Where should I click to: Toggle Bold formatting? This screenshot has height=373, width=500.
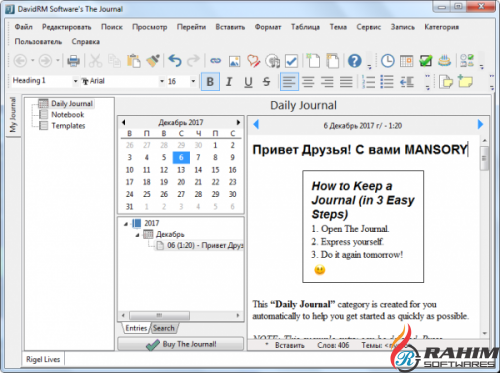point(210,81)
